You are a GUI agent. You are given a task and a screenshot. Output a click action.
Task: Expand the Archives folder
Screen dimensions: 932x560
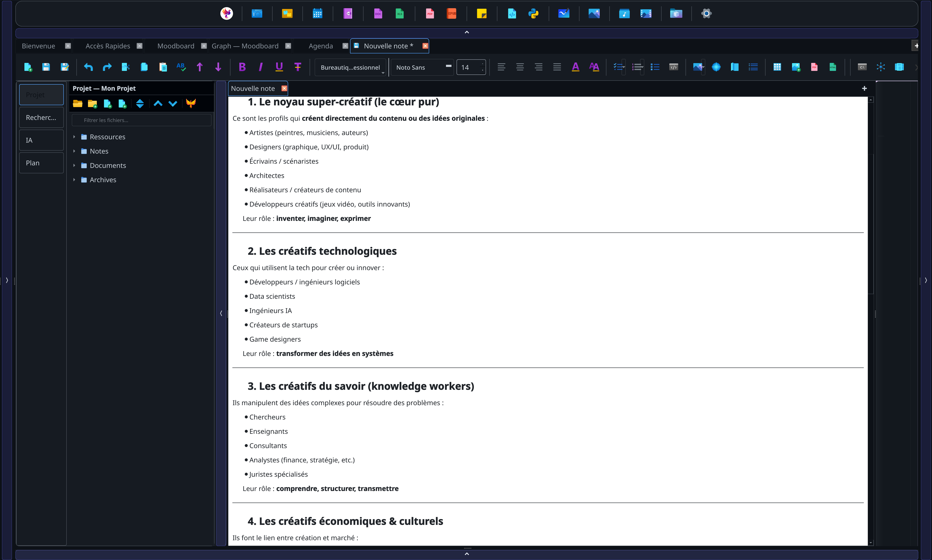coord(74,180)
